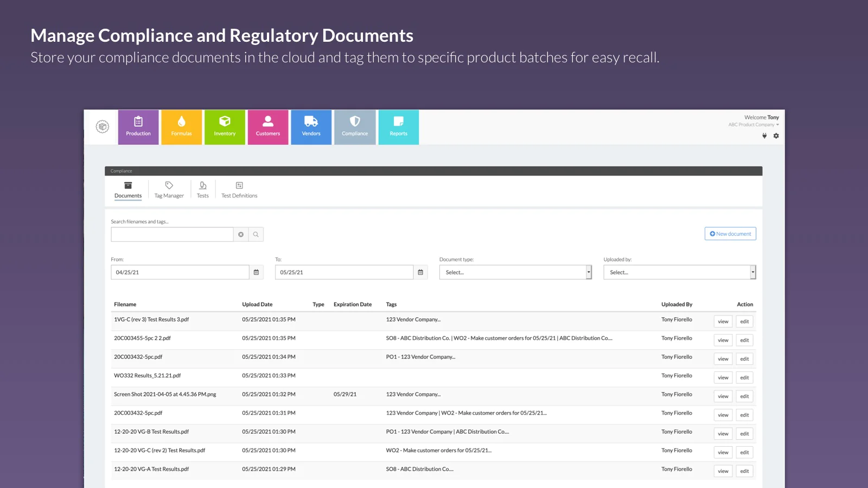868x488 pixels.
Task: Edit WO332 Results_5.21.21.pdf
Action: (x=744, y=378)
